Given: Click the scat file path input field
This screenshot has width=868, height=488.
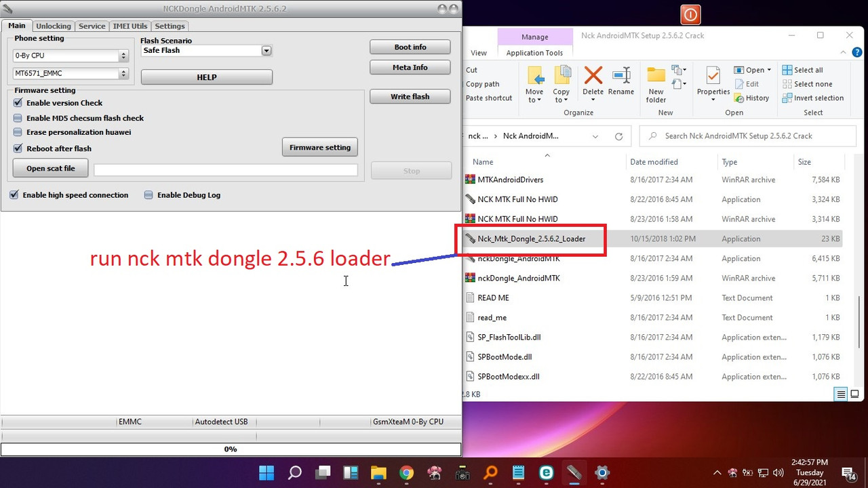Looking at the screenshot, I should coord(226,170).
